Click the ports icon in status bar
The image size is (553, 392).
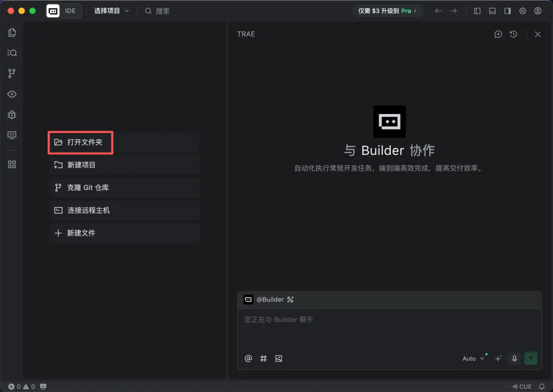coord(43,387)
